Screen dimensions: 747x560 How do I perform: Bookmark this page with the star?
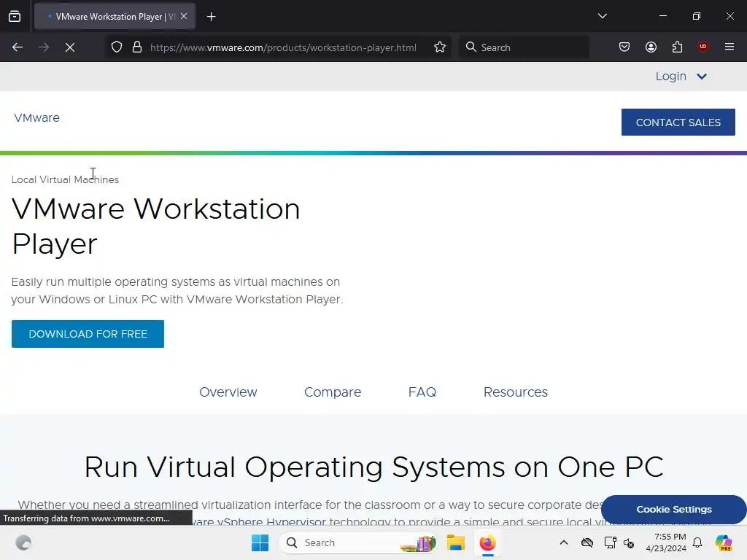point(440,47)
